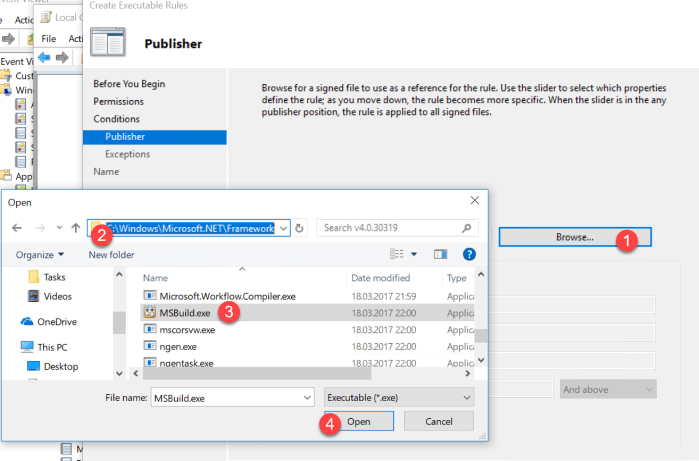Open the change view options dropdown
This screenshot has width=699, height=461.
(x=412, y=255)
